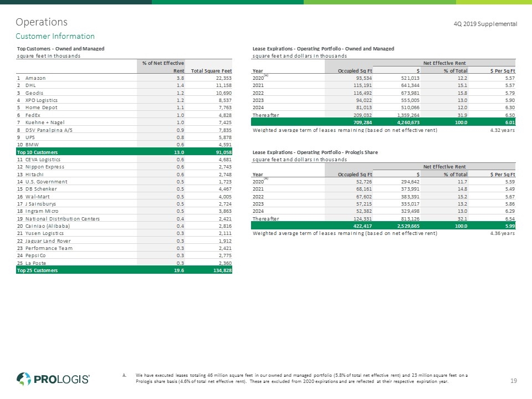The width and height of the screenshot is (532, 399).
Task: Select the 4.36 years weighted average term
Action: (503, 233)
